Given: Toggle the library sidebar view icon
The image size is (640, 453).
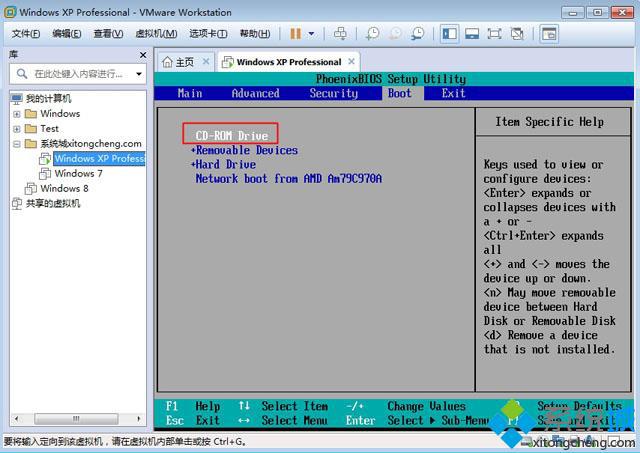Looking at the screenshot, I should [x=449, y=33].
